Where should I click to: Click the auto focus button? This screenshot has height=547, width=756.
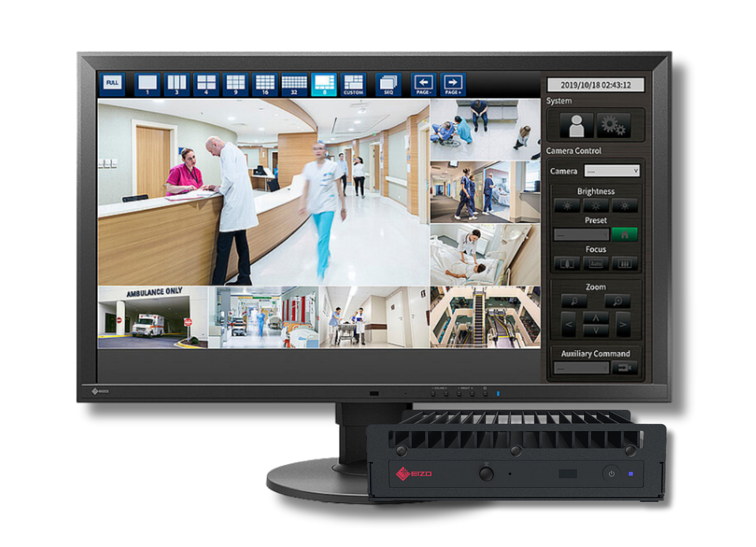click(596, 264)
